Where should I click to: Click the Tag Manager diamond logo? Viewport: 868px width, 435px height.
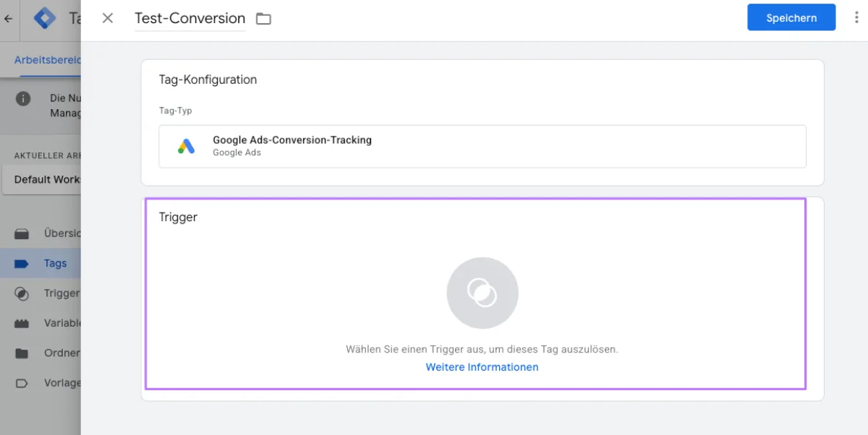click(x=43, y=17)
